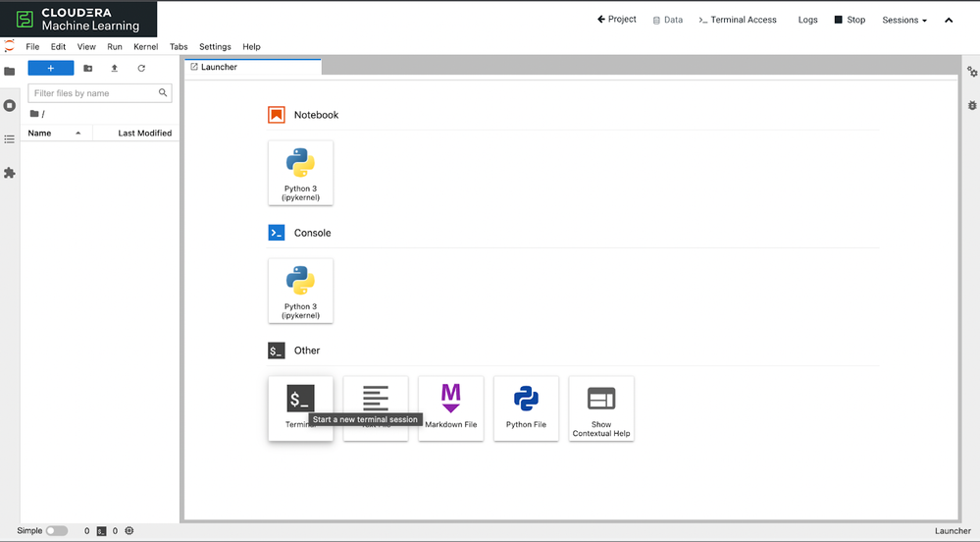This screenshot has height=542, width=980.
Task: Open the extension manager puzzle icon
Action: pos(10,173)
